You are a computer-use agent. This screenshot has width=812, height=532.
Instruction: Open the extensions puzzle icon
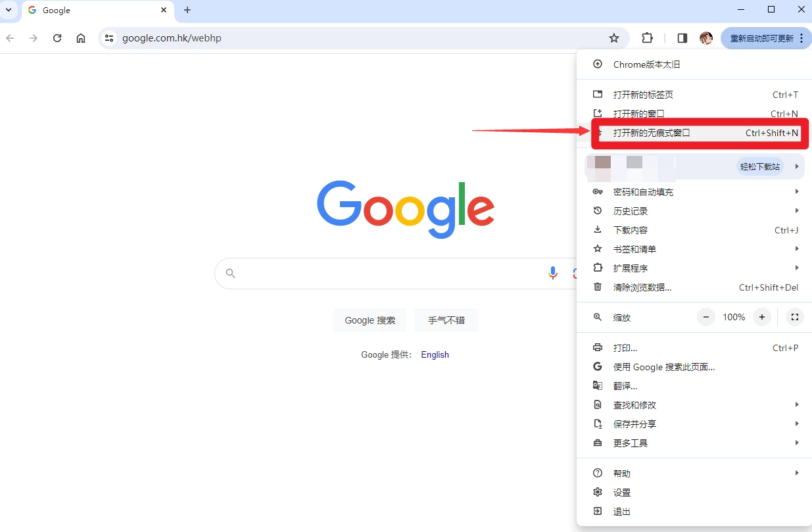tap(648, 38)
